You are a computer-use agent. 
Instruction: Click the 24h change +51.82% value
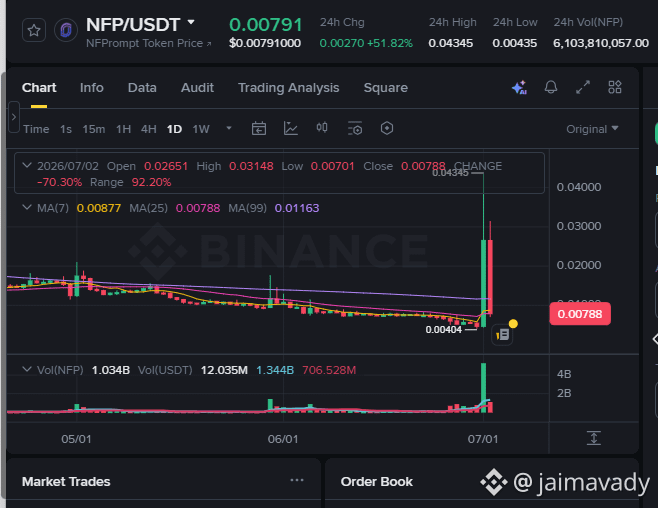coord(390,43)
